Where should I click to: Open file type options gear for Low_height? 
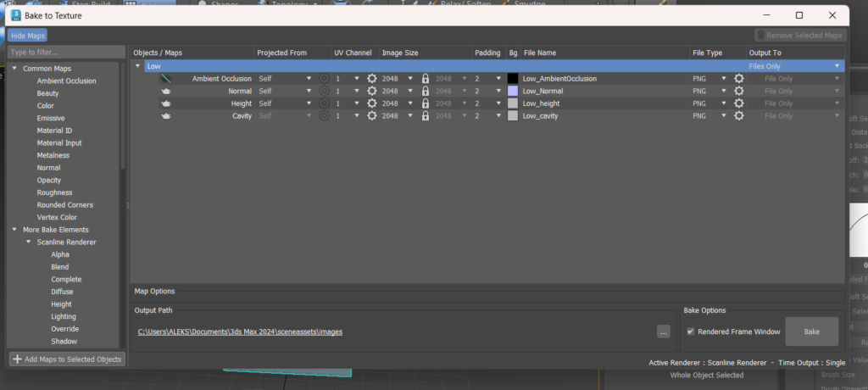[739, 103]
